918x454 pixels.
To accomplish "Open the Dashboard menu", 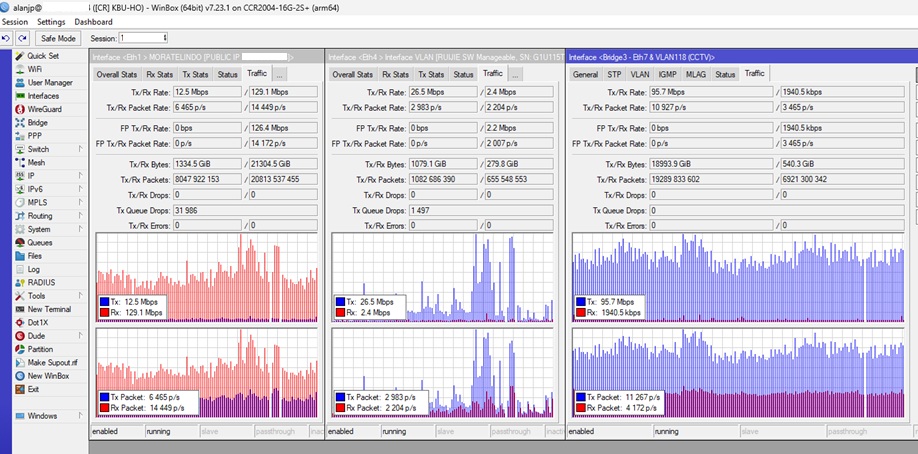I will point(93,22).
